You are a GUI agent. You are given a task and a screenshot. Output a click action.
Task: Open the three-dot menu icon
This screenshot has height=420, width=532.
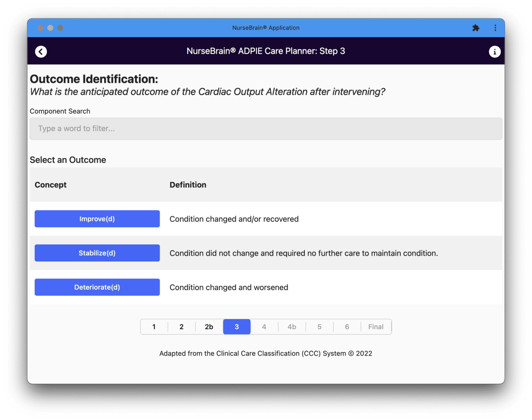pyautogui.click(x=495, y=28)
